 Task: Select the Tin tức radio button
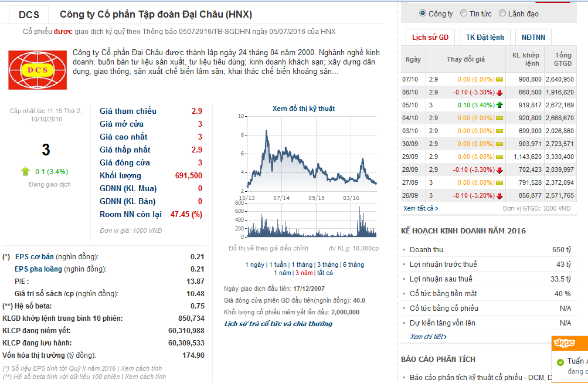point(464,13)
